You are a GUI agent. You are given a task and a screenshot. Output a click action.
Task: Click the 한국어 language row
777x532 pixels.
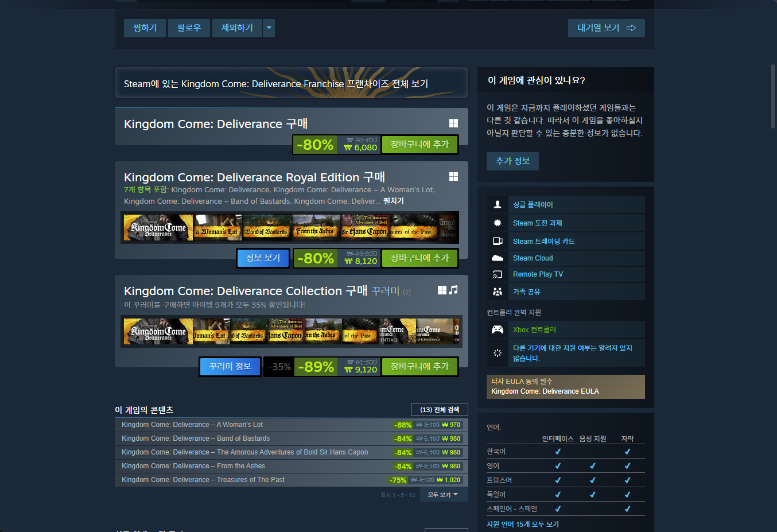click(x=566, y=452)
